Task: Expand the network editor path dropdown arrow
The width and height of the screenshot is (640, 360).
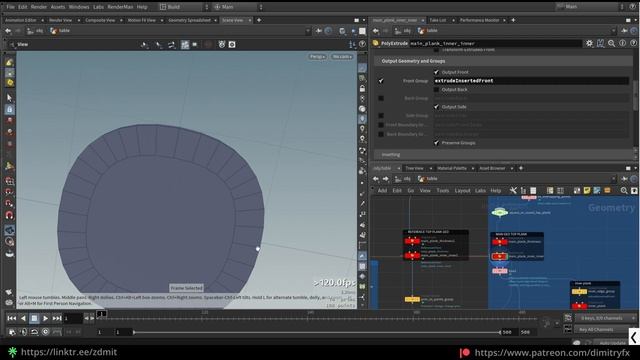Action: (x=613, y=179)
